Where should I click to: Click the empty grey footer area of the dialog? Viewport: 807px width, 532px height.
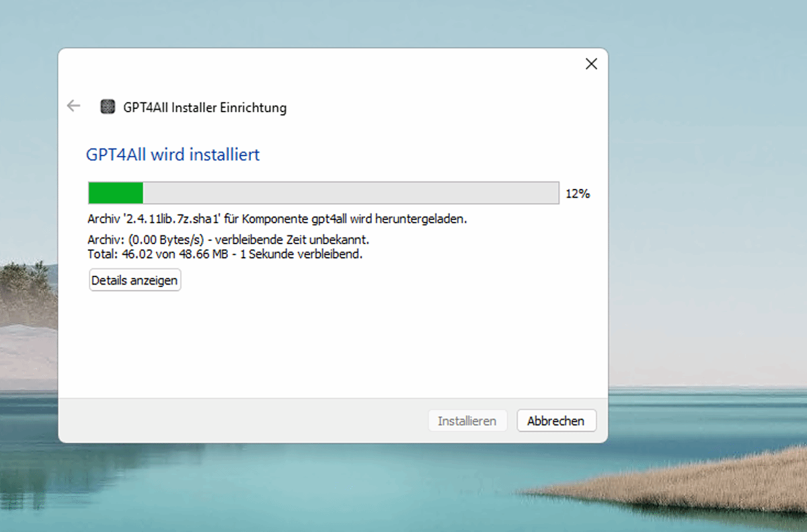point(242,421)
